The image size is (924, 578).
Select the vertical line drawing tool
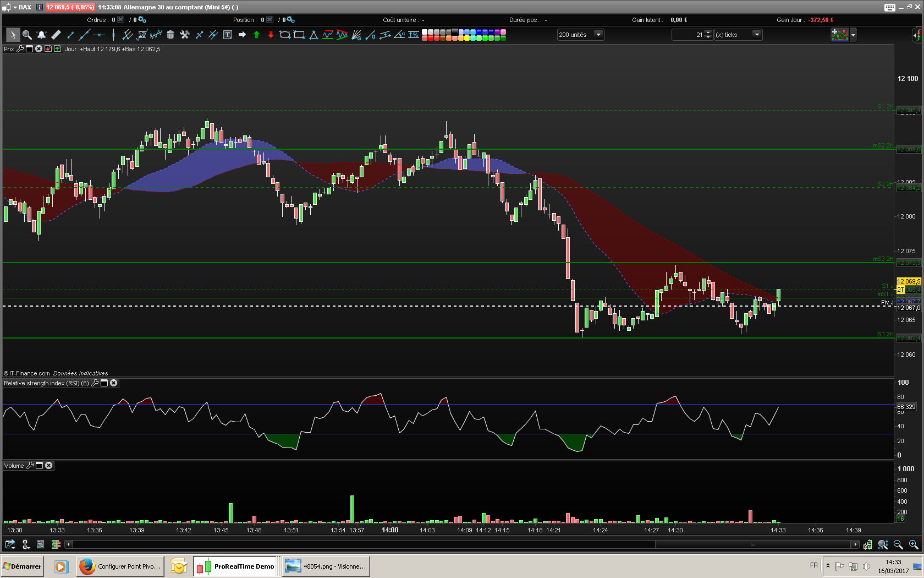(x=113, y=35)
